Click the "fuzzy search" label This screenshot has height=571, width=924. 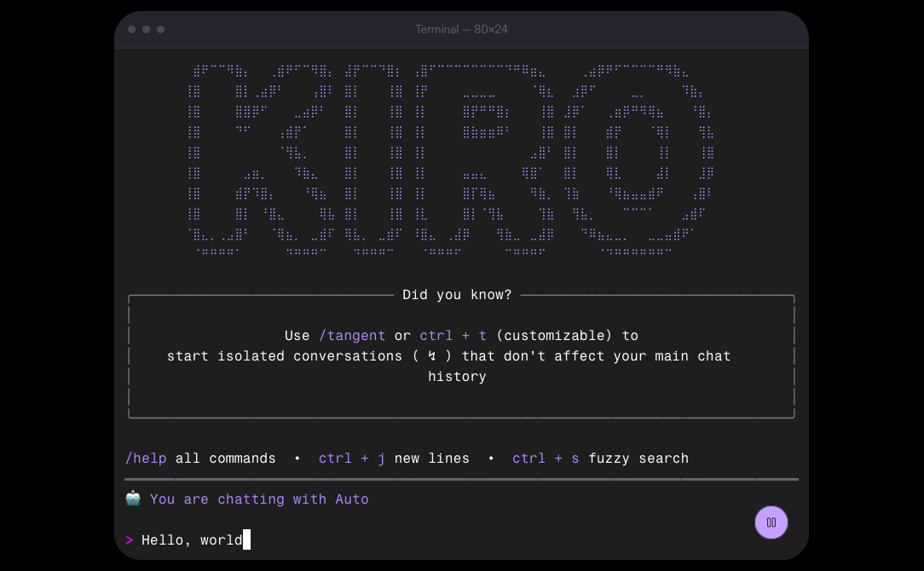click(x=638, y=459)
